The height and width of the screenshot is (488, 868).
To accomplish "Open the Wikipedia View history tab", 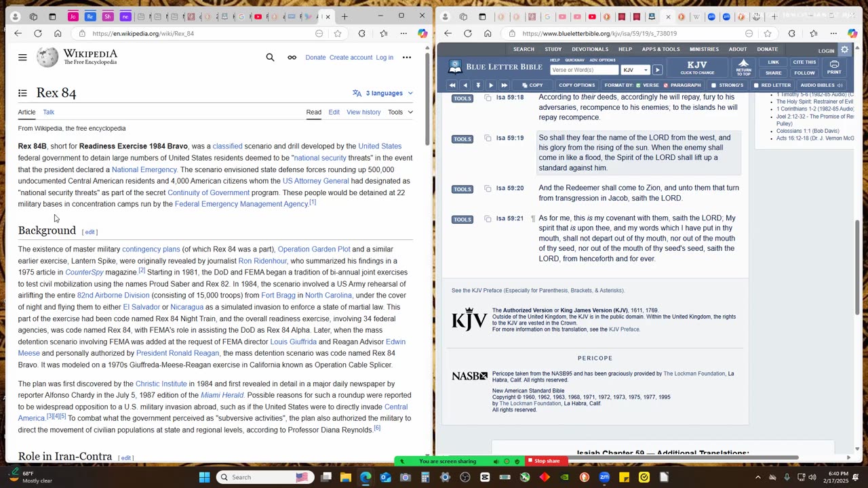I will [x=363, y=112].
